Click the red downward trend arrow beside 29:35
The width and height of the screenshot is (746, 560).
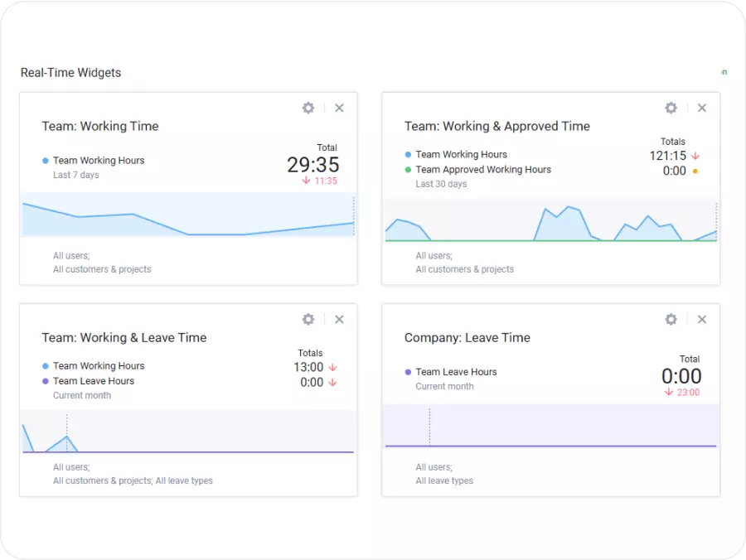point(304,181)
